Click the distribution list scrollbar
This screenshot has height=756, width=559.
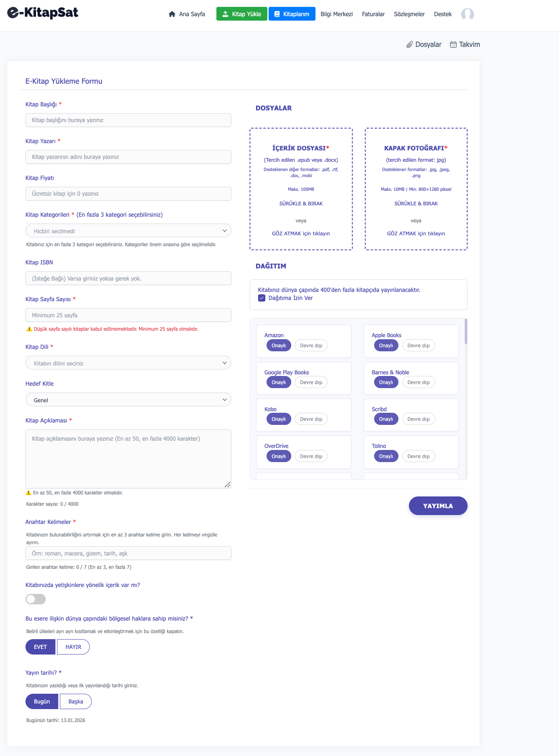click(x=466, y=332)
